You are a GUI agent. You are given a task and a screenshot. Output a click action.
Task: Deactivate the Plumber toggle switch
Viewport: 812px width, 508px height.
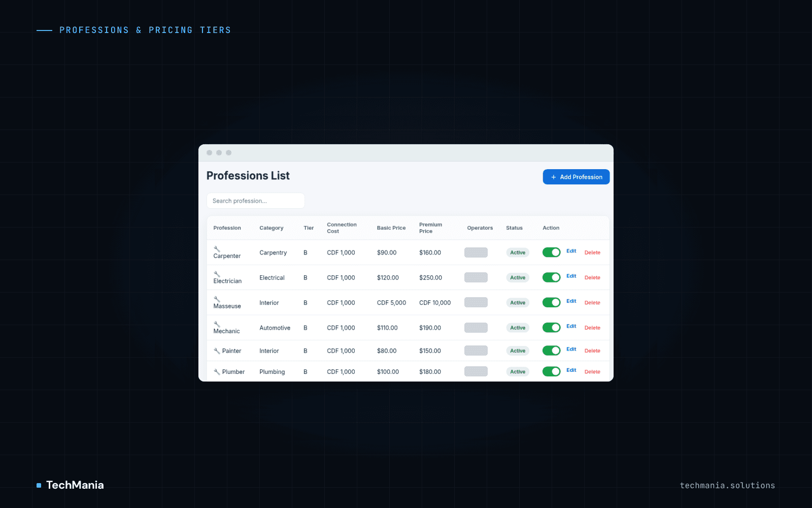pos(551,371)
